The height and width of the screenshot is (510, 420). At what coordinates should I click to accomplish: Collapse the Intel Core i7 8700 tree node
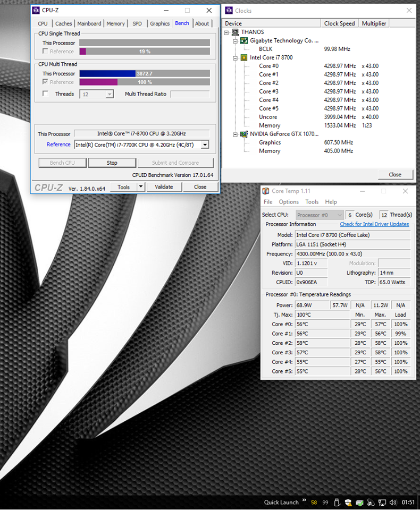click(235, 58)
